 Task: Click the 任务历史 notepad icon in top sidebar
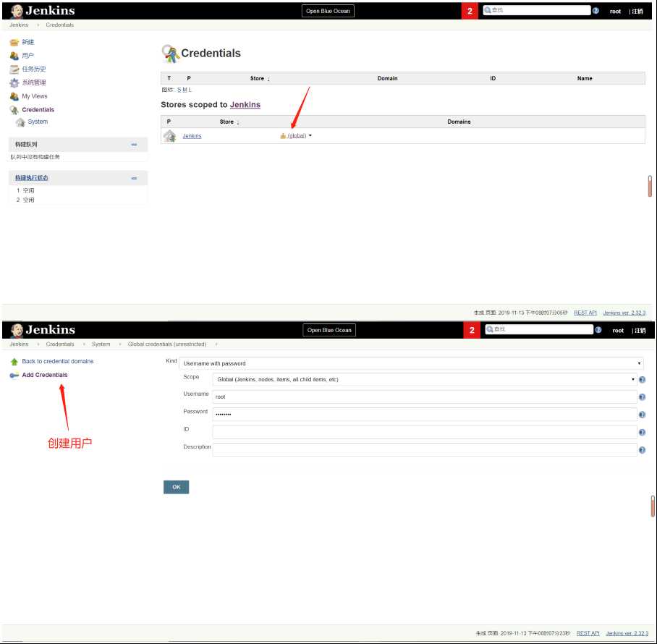tap(14, 69)
